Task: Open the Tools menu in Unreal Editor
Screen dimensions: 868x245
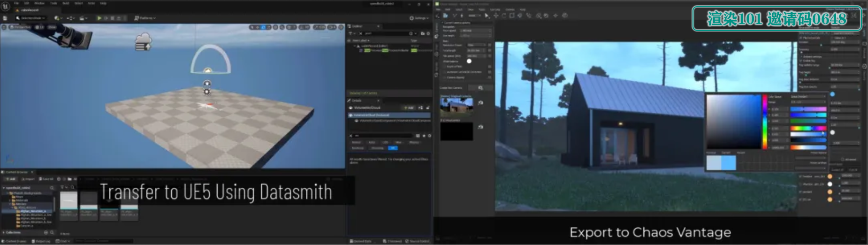Action: [53, 3]
